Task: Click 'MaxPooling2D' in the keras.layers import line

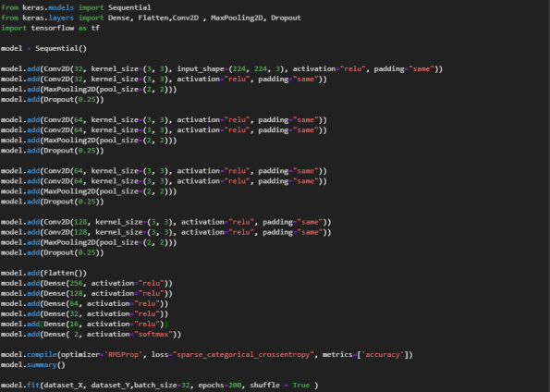Action: tap(237, 18)
